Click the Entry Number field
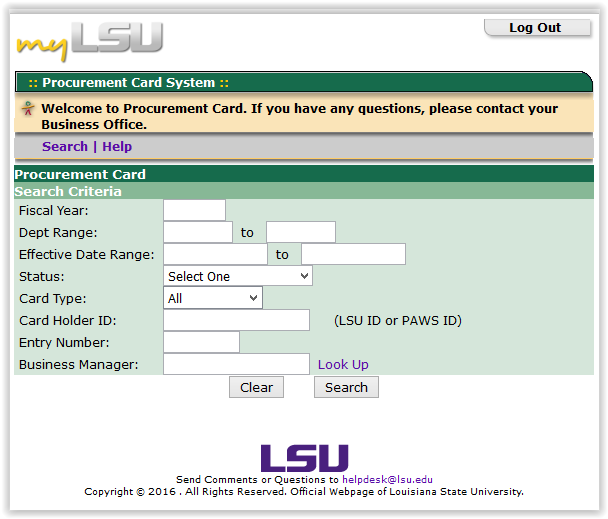608x519 pixels. (x=202, y=343)
